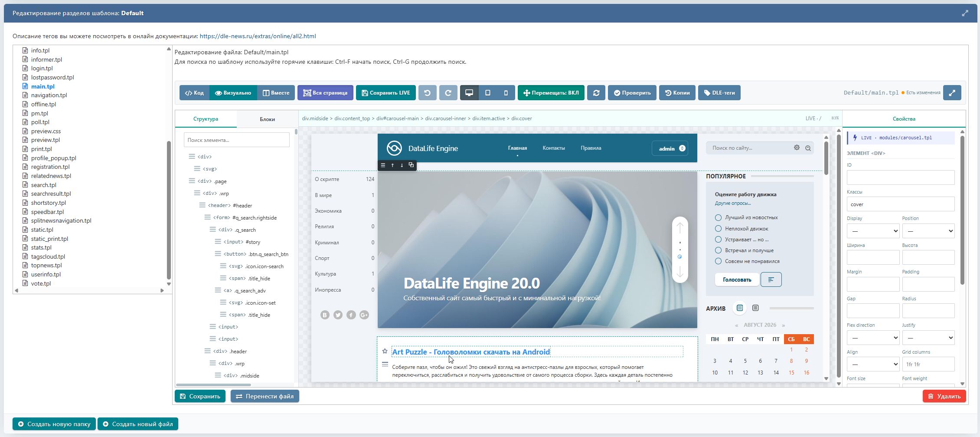Screen dimensions: 980x437
Task: Switch archive to list view
Action: pyautogui.click(x=755, y=308)
